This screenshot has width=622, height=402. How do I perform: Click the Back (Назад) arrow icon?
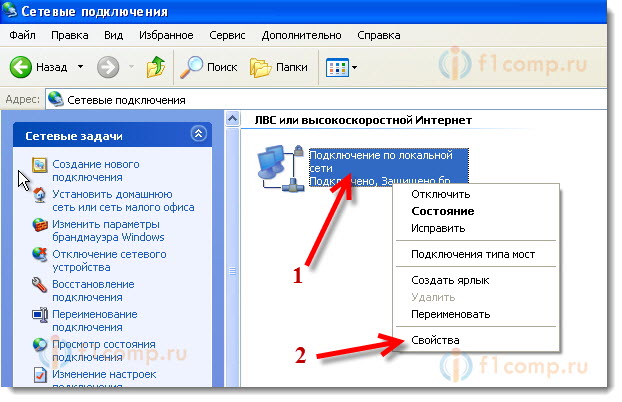coord(24,68)
